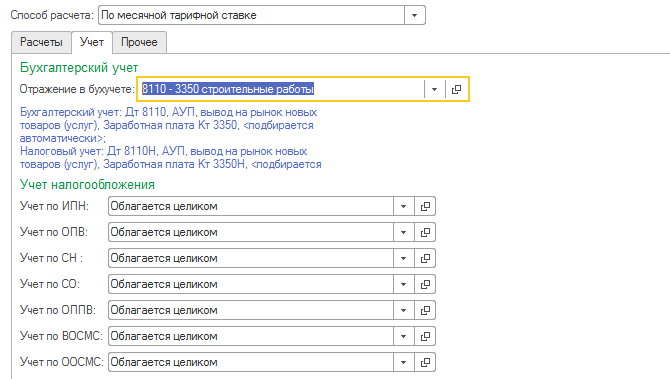
Task: Open the Отражение в бухучете item via open icon
Action: (x=457, y=89)
